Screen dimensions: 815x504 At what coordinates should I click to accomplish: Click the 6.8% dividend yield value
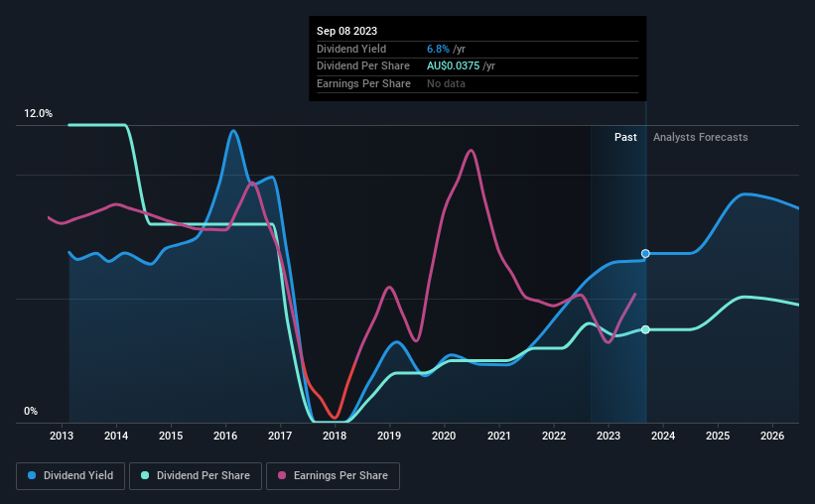pos(438,49)
